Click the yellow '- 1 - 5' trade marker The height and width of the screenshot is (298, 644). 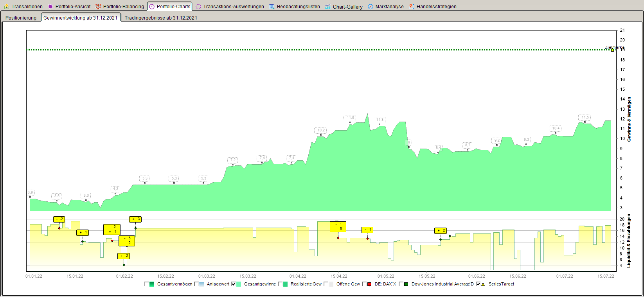[x=338, y=227]
